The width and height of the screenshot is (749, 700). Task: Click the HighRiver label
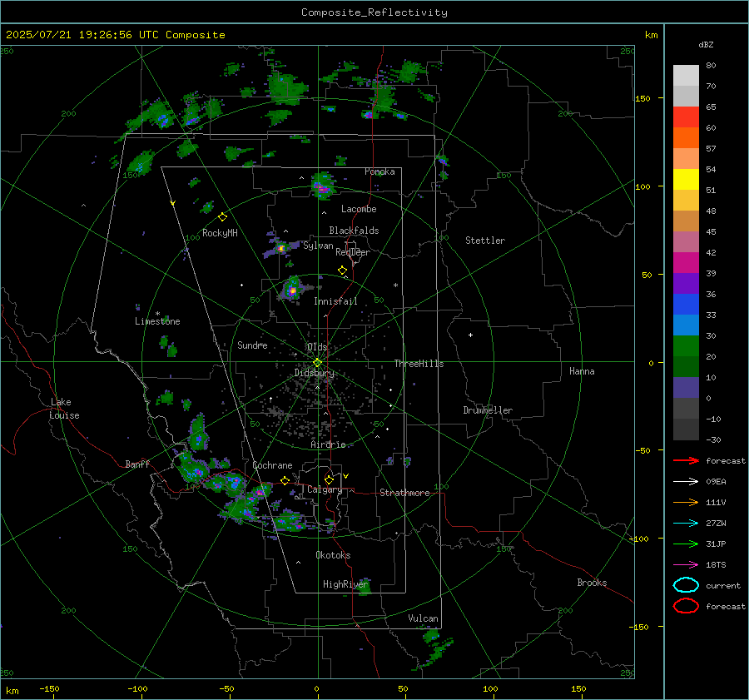[x=345, y=584]
